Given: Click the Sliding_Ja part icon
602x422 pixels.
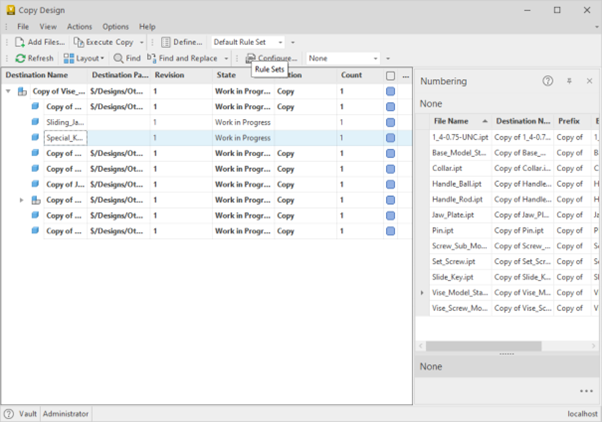Looking at the screenshot, I should (35, 122).
